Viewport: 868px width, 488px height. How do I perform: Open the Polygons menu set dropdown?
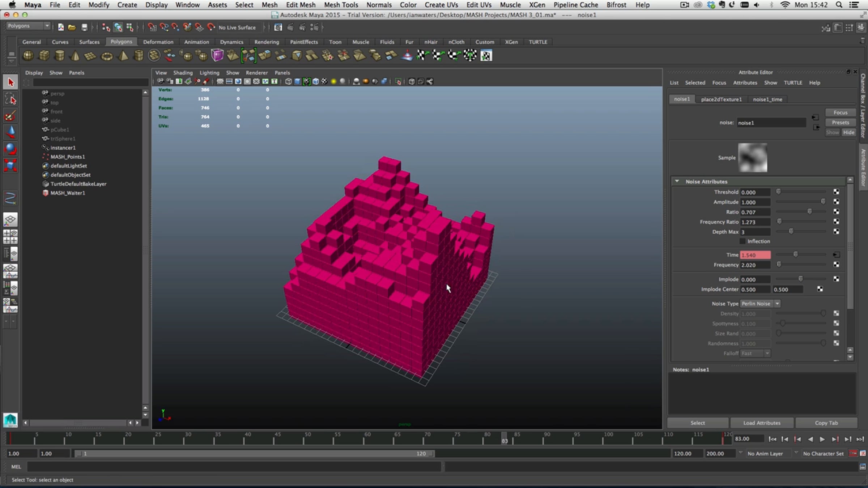[28, 26]
